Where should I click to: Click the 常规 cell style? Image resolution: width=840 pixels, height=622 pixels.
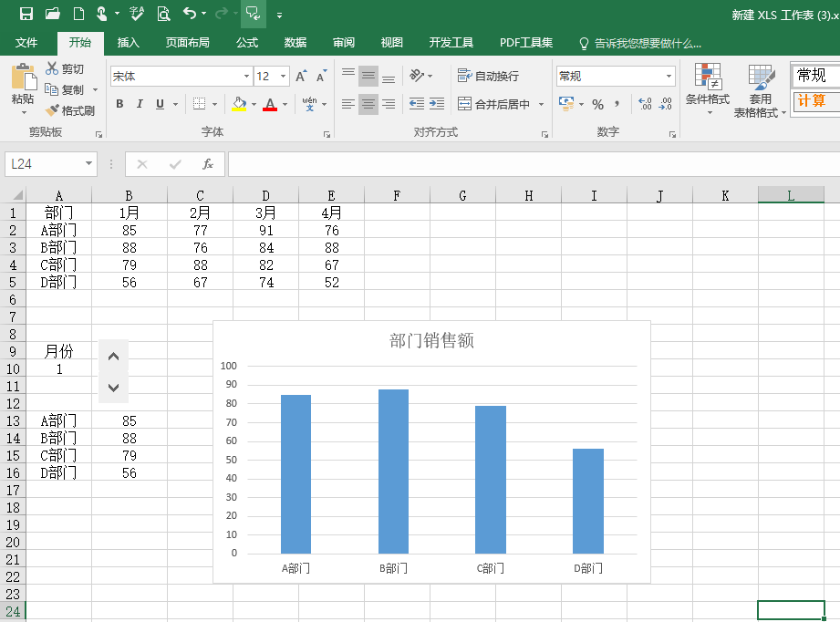coord(814,75)
